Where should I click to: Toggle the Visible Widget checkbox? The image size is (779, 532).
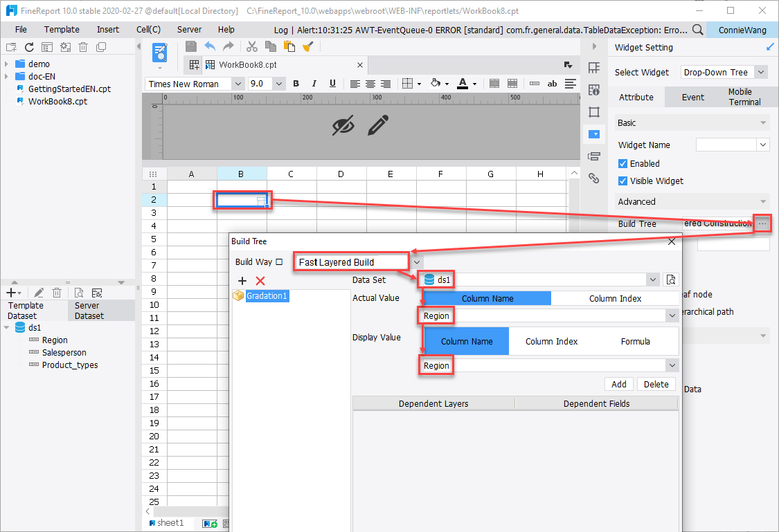621,181
